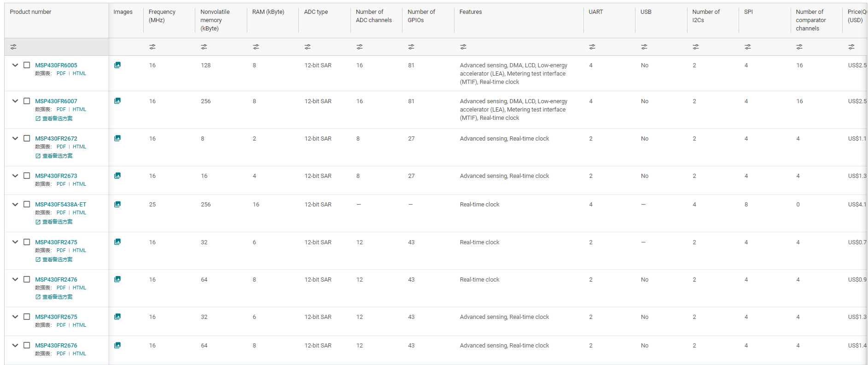Sort by RAM (kByte) column header
868x365 pixels.
pyautogui.click(x=268, y=12)
